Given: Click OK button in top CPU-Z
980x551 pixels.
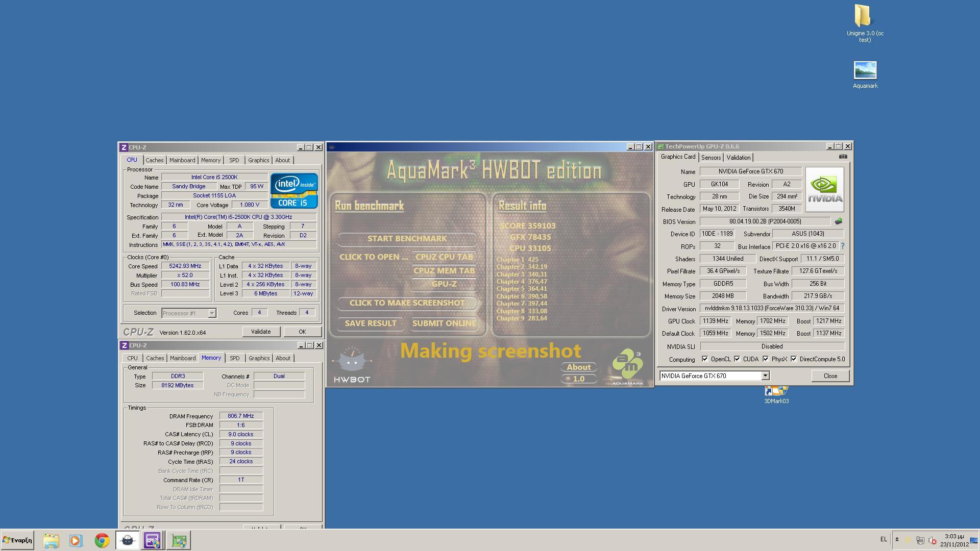Looking at the screenshot, I should [x=302, y=332].
